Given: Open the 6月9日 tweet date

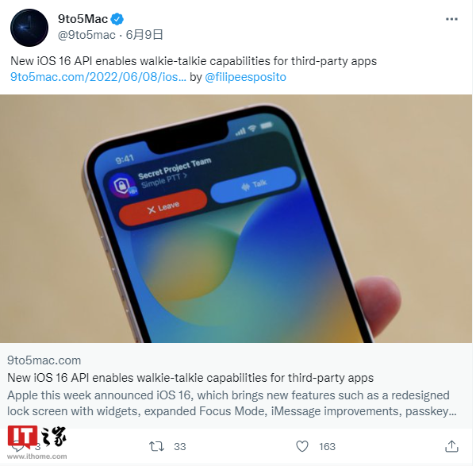Looking at the screenshot, I should (144, 35).
